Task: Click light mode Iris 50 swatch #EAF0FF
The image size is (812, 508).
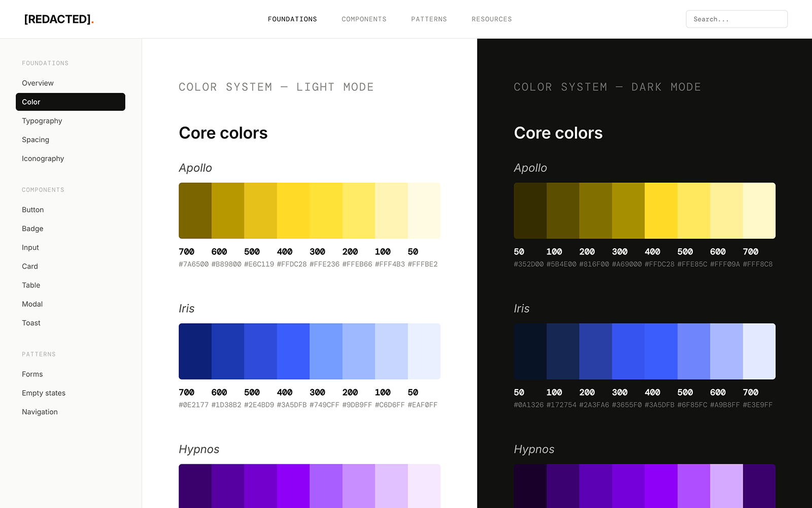Action: point(424,352)
